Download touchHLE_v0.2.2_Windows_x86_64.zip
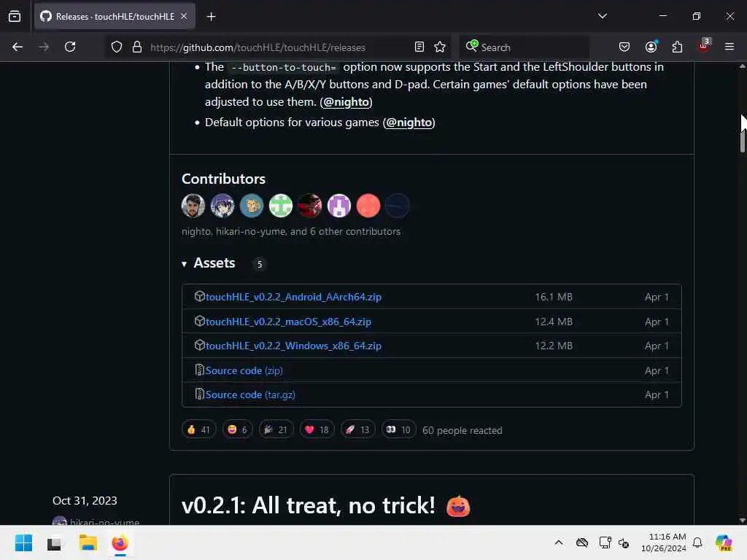 click(x=293, y=346)
